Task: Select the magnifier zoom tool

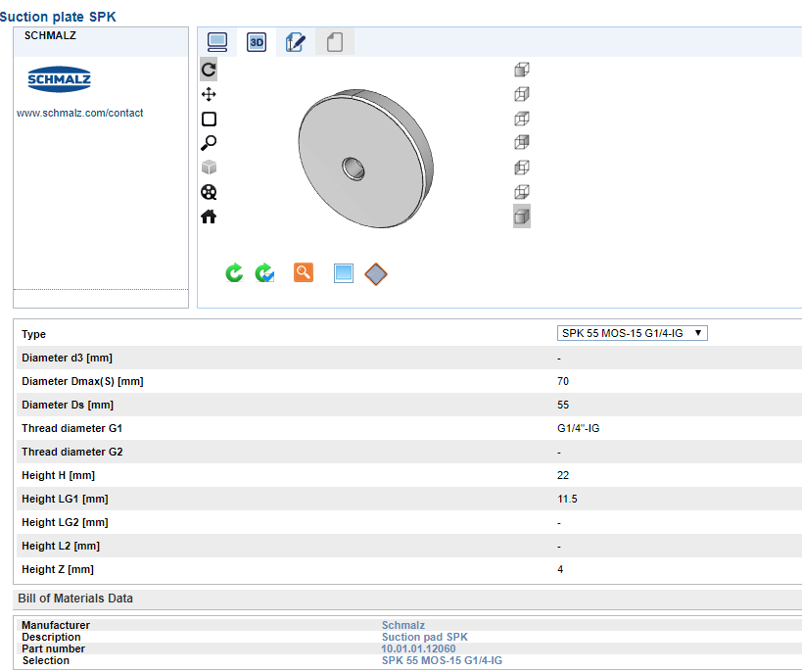Action: coord(209,143)
